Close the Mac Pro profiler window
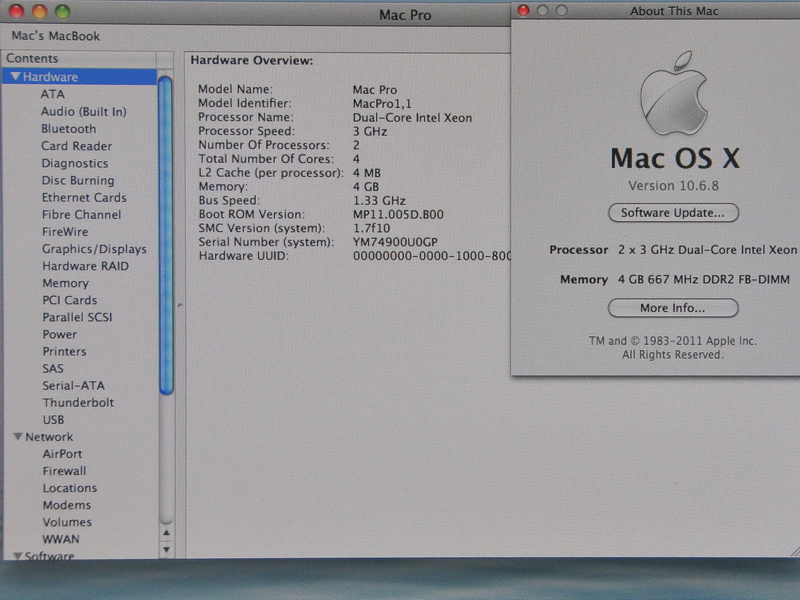 (x=17, y=11)
